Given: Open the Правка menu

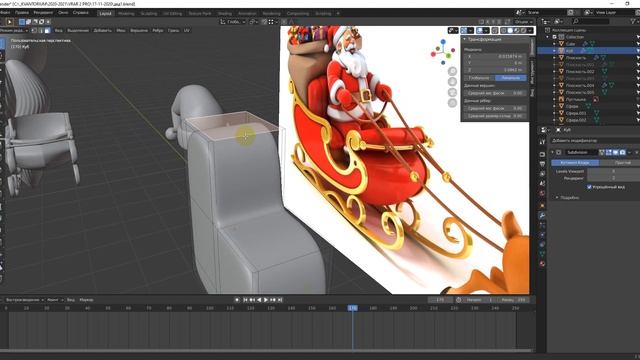Looking at the screenshot, I should coord(22,13).
